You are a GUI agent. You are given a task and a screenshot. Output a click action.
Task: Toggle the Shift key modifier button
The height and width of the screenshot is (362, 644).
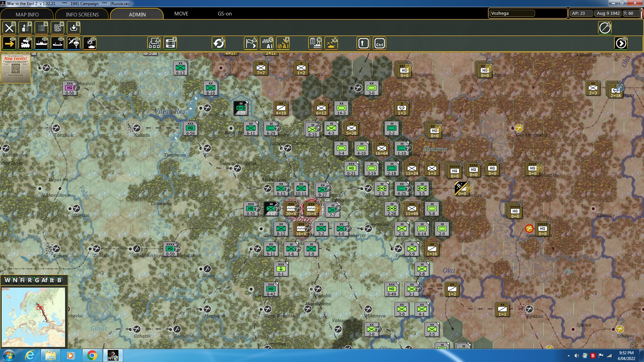click(x=363, y=44)
